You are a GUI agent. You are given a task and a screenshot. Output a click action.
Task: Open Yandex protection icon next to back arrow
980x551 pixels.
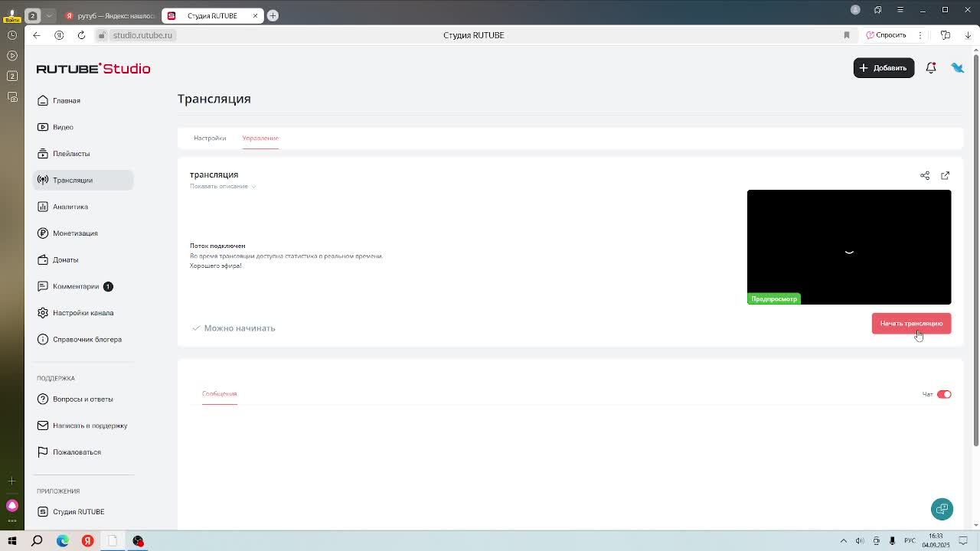click(x=59, y=35)
